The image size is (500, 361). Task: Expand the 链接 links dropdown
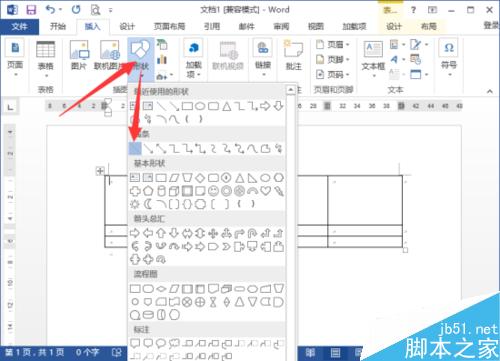pos(263,58)
